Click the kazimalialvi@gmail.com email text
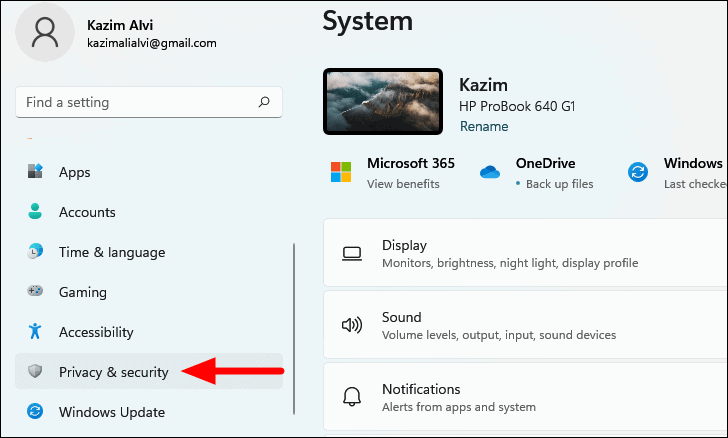 point(151,43)
